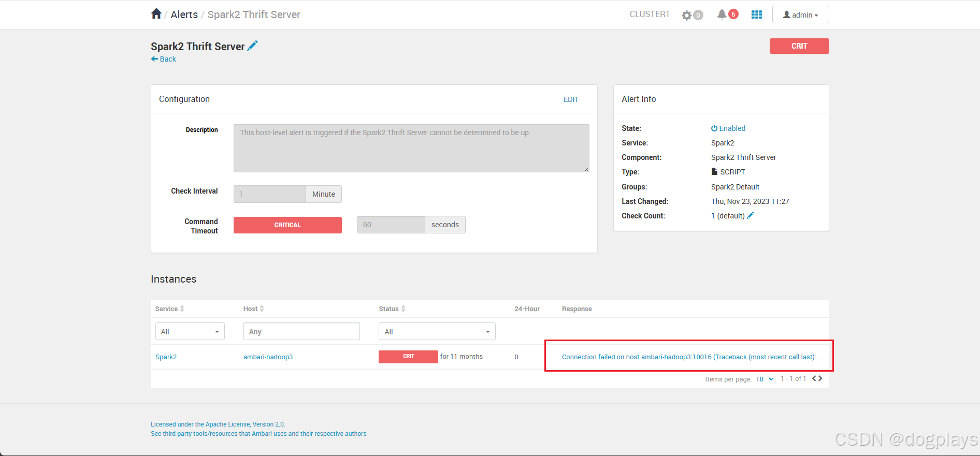
Task: Open the Spark2 service link
Action: click(x=166, y=357)
